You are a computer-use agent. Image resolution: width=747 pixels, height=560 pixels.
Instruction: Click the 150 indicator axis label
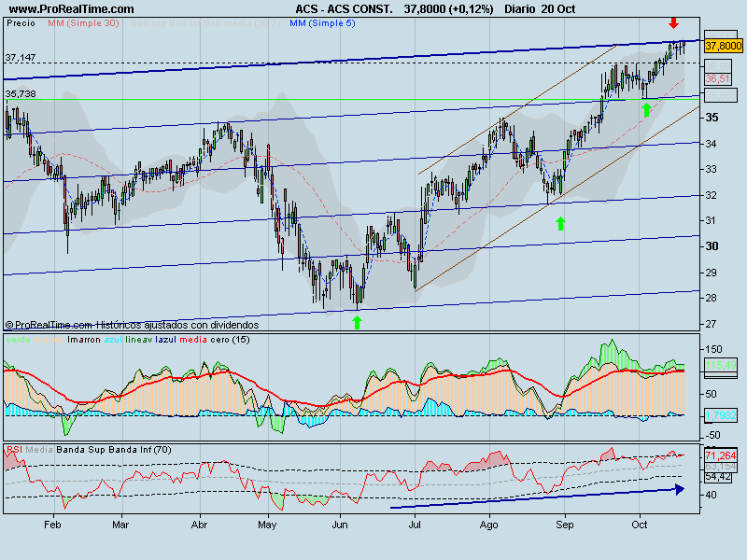click(x=713, y=349)
